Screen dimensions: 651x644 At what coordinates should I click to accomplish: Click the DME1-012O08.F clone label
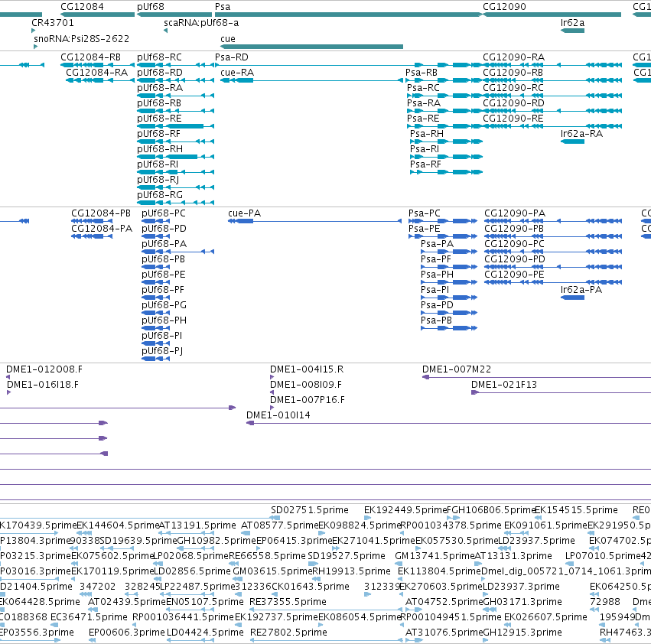click(x=44, y=369)
